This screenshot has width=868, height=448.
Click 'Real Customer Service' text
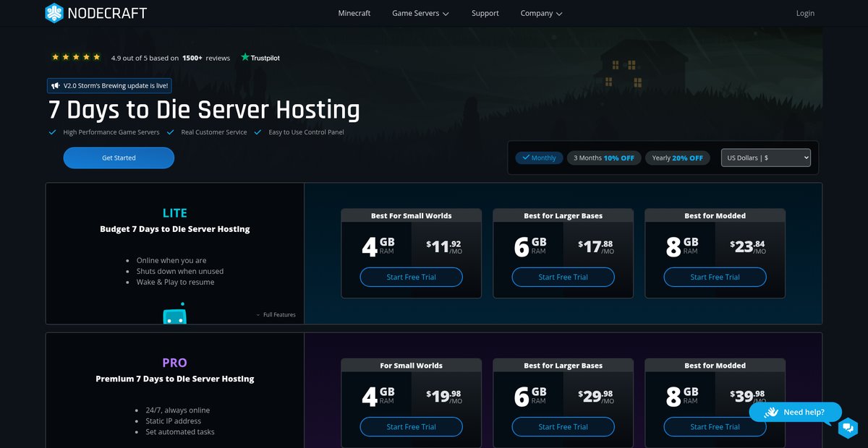214,132
